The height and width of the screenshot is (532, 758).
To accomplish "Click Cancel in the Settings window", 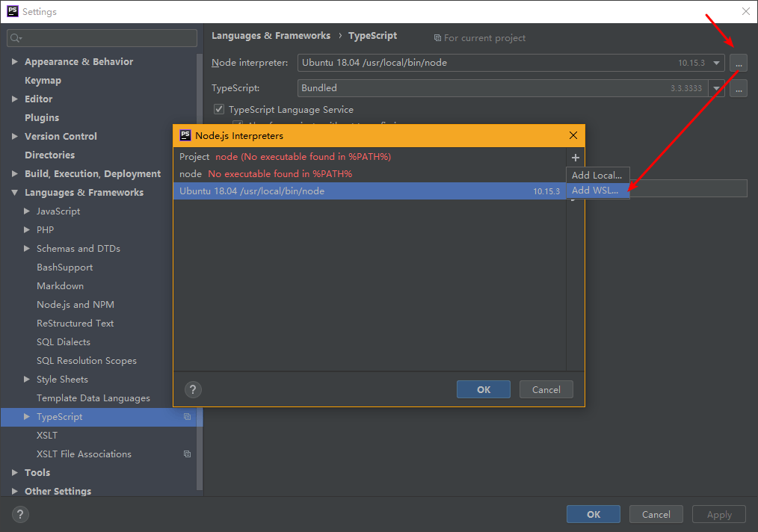I will pos(656,515).
